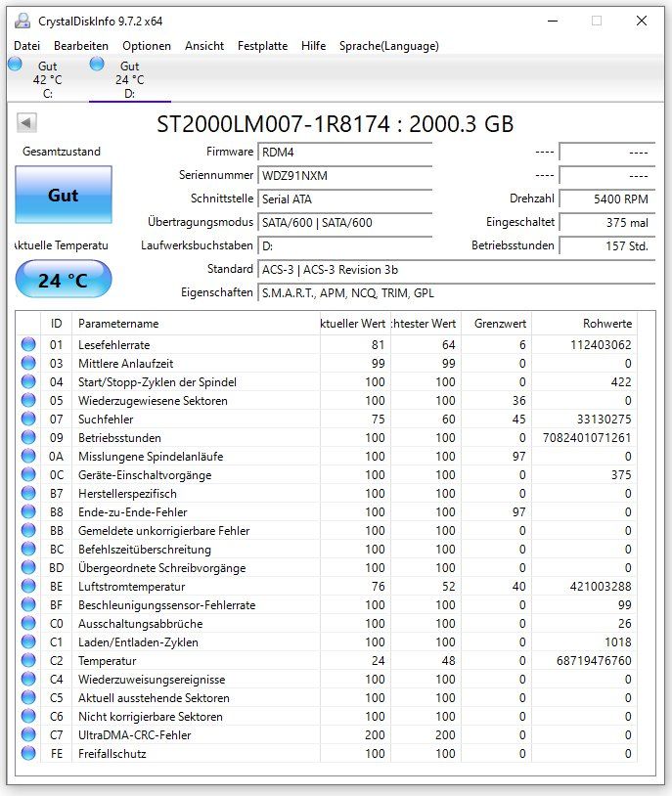Screen dimensions: 672x796
Task: Click the status icon for Suchfehler
Action: [28, 419]
